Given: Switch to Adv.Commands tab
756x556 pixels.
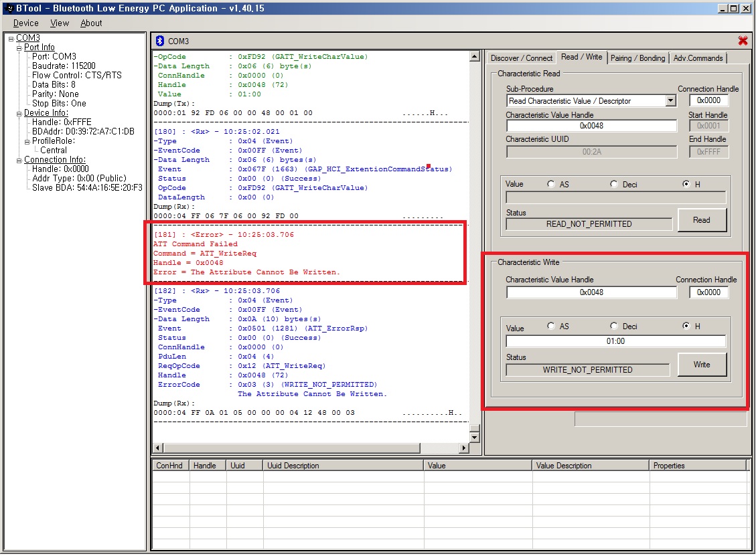Looking at the screenshot, I should pyautogui.click(x=698, y=58).
